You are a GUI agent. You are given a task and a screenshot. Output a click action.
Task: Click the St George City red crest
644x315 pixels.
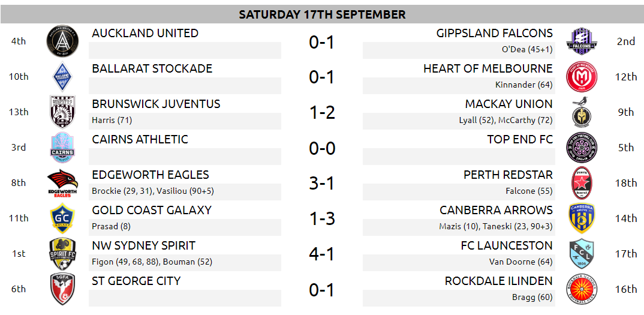(62, 289)
